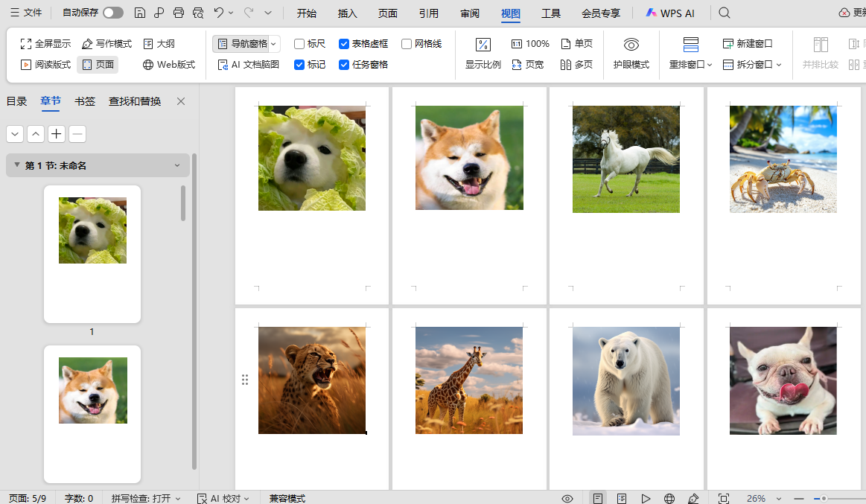Switch to 多页 multi-page view

pos(576,65)
